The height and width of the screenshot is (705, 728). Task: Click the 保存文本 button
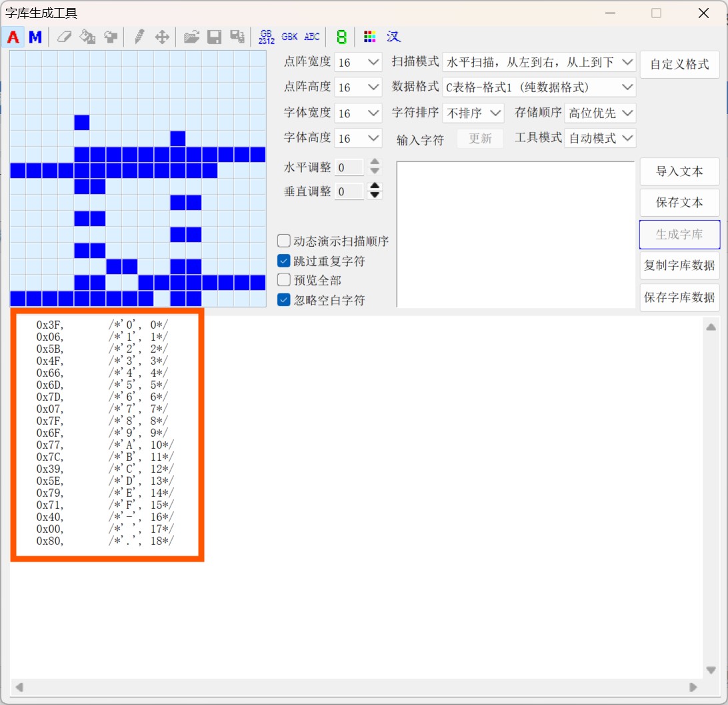click(x=679, y=203)
